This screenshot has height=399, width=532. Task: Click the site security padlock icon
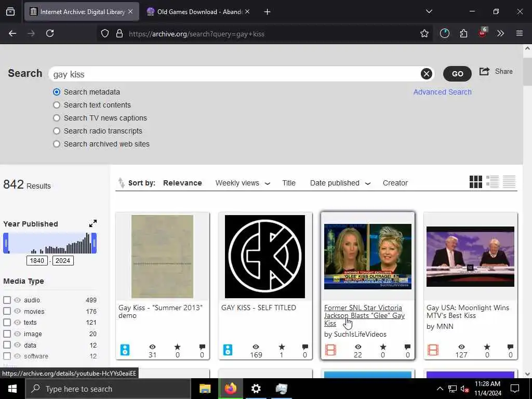[119, 34]
